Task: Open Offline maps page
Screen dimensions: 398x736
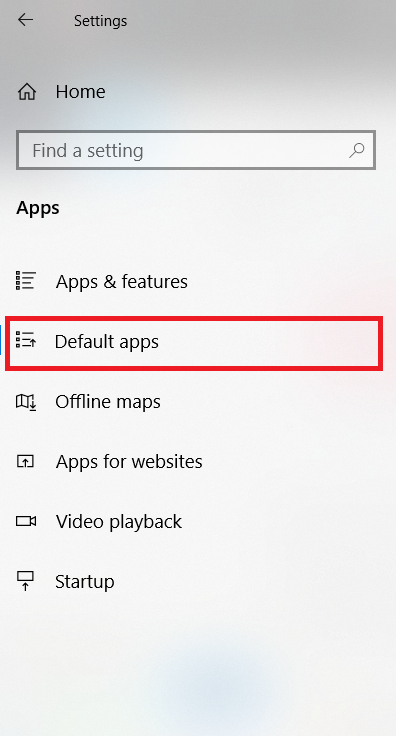Action: point(108,402)
